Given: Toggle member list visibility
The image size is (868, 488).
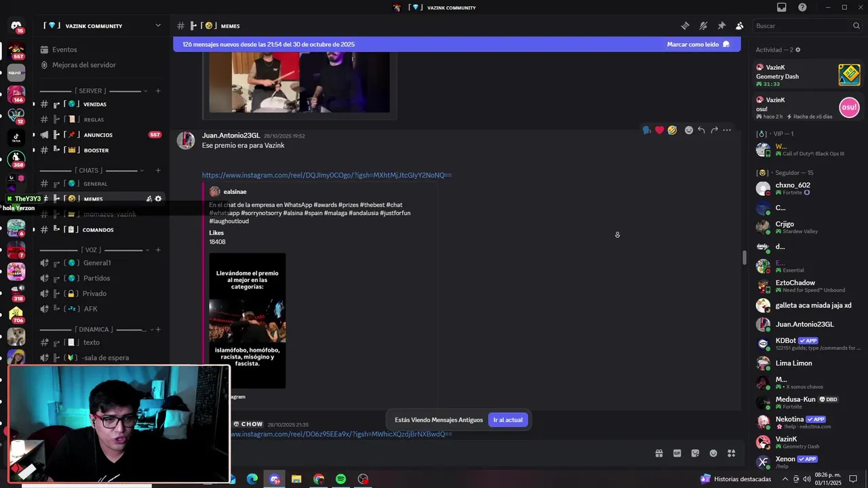Looking at the screenshot, I should [x=739, y=26].
